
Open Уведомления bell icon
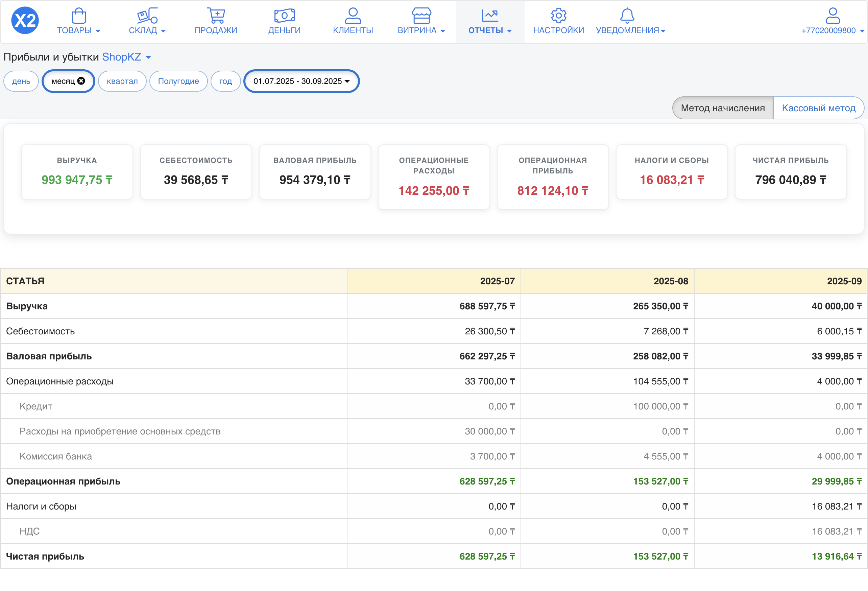click(x=627, y=16)
